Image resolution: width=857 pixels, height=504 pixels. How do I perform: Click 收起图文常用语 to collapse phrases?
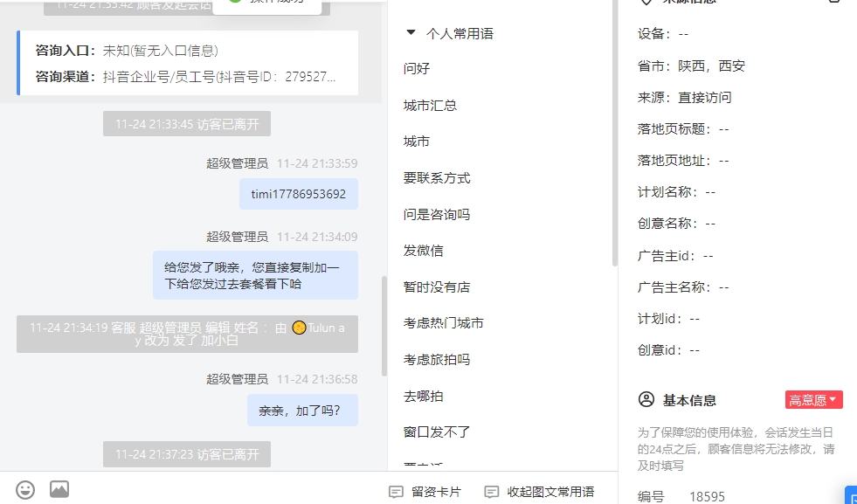click(540, 492)
